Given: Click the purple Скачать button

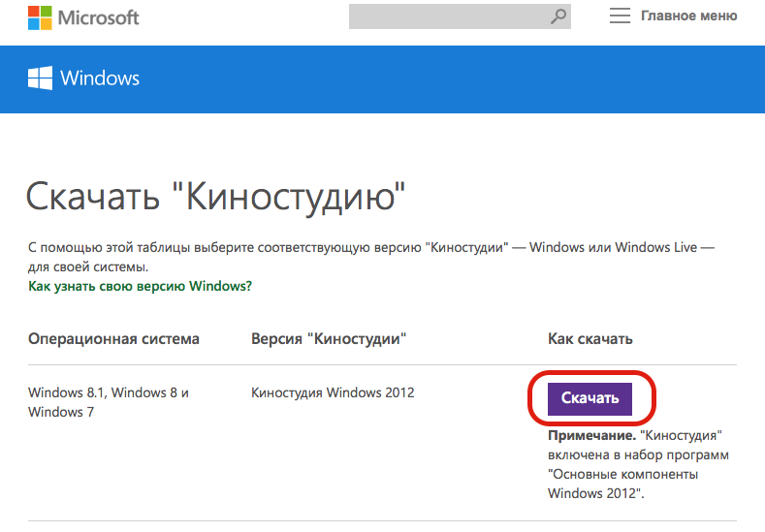Looking at the screenshot, I should coord(590,399).
